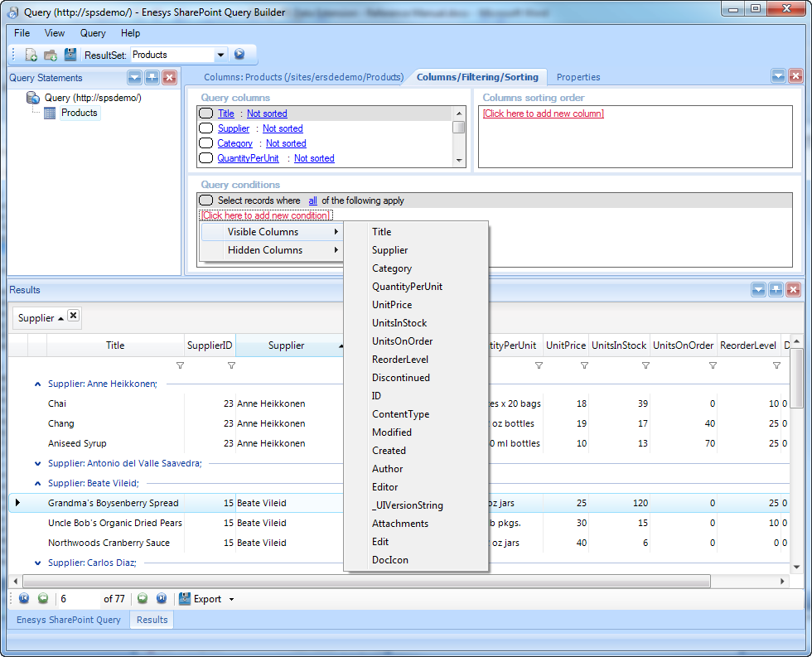Go to the first results page
Image resolution: width=812 pixels, height=657 pixels.
[x=23, y=598]
